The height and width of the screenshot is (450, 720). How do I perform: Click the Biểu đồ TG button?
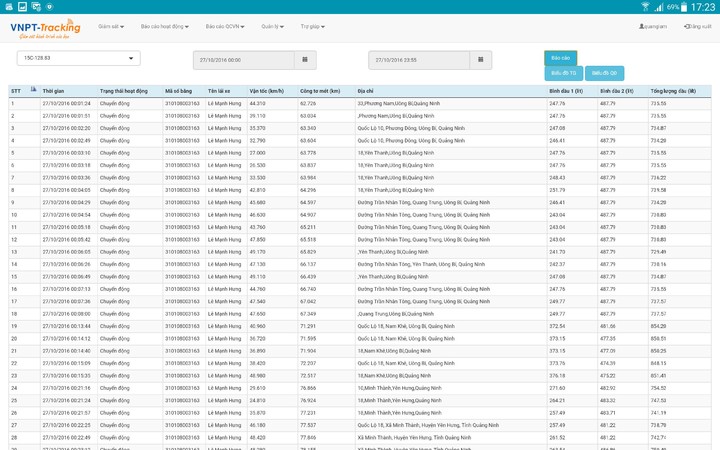coord(563,73)
